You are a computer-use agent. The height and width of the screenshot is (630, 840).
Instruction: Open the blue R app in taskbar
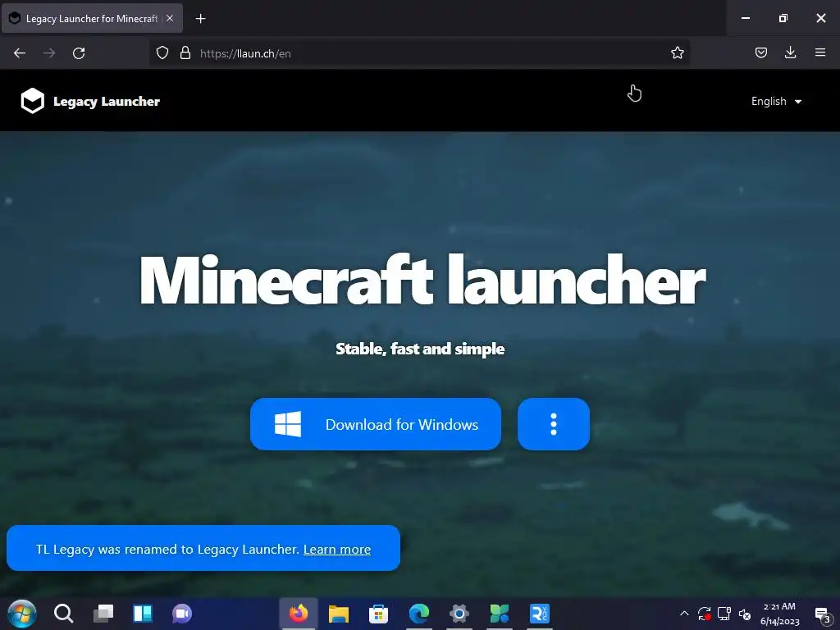click(540, 614)
